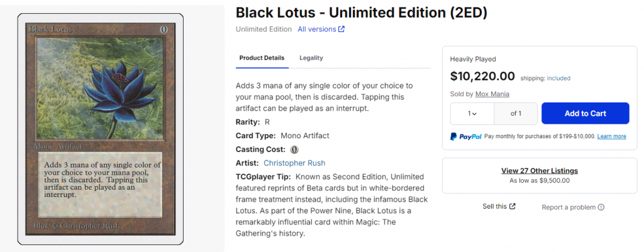
Task: Enlarge the Black Lotus card image
Action: point(100,129)
